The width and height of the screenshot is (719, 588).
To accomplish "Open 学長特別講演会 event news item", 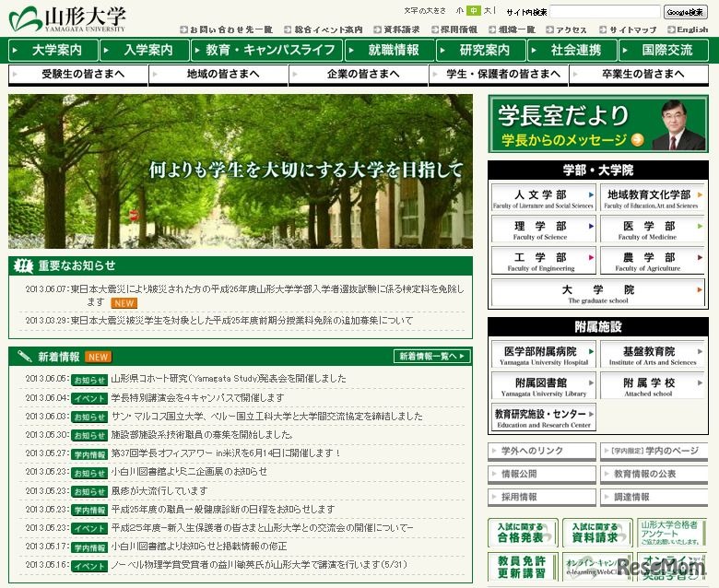I will click(x=197, y=397).
